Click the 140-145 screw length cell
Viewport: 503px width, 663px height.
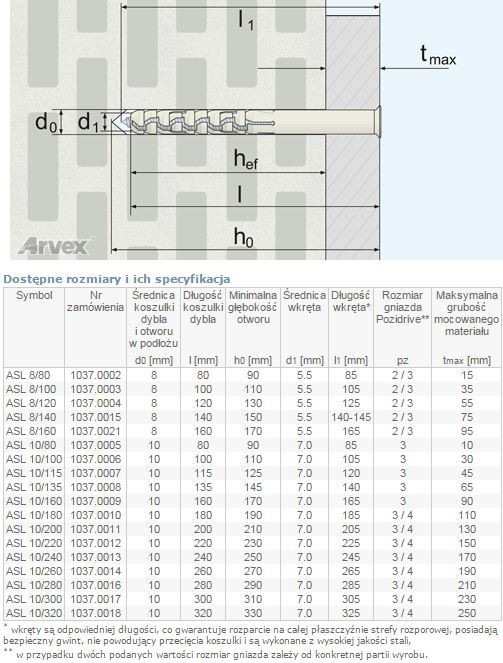point(351,417)
